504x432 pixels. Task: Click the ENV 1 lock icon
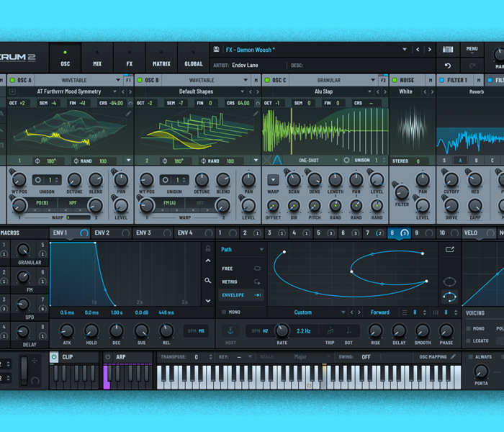click(208, 248)
